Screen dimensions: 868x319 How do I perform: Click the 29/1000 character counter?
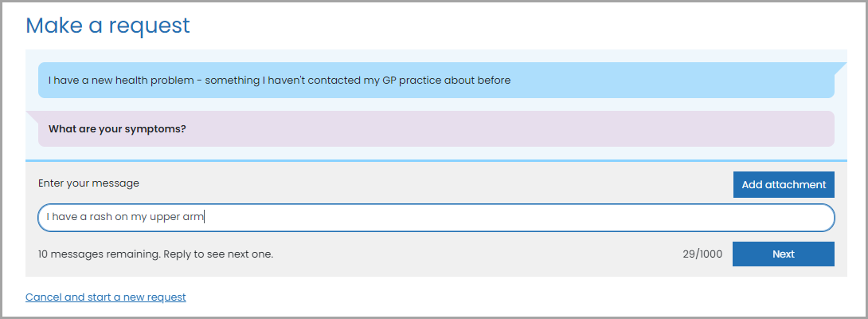click(x=702, y=254)
